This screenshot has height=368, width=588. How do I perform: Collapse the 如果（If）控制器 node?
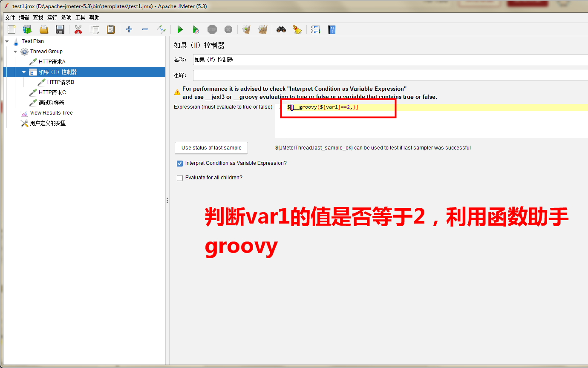24,72
